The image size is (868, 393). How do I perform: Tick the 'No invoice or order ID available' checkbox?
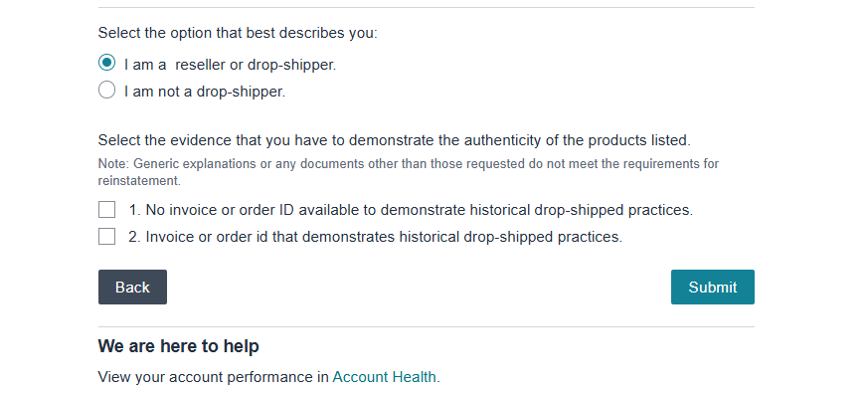[106, 210]
